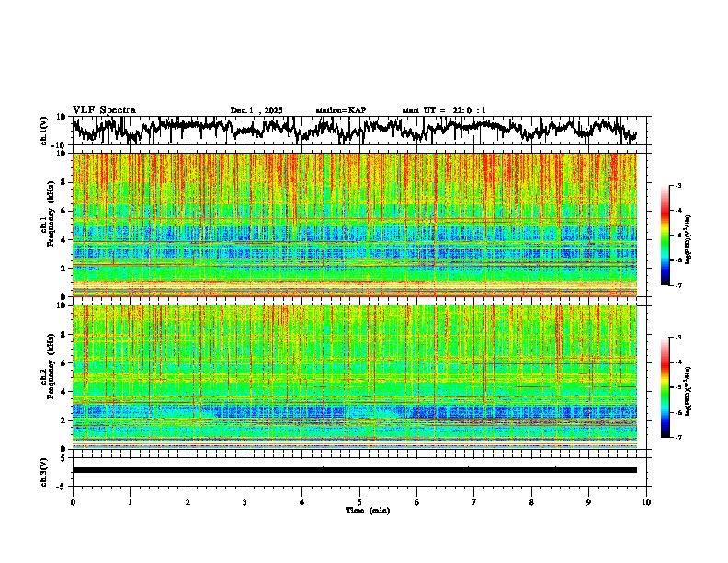The width and height of the screenshot is (728, 563).
Task: Click tick label 2 on the Time axis
Action: (188, 502)
